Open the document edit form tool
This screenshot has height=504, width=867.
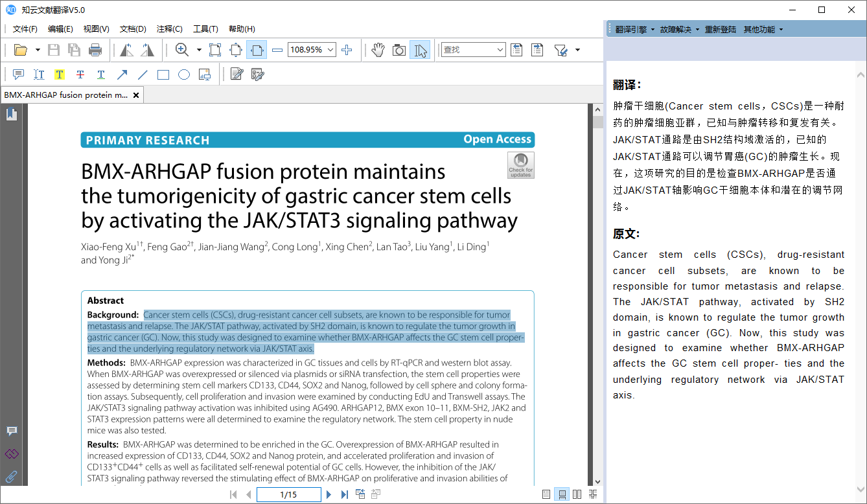pos(237,74)
